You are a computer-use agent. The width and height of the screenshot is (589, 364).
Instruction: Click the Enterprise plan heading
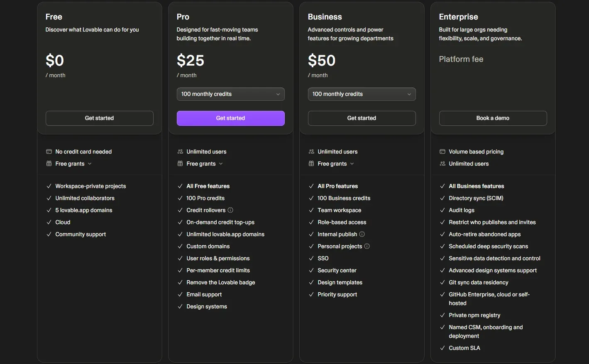click(x=459, y=17)
